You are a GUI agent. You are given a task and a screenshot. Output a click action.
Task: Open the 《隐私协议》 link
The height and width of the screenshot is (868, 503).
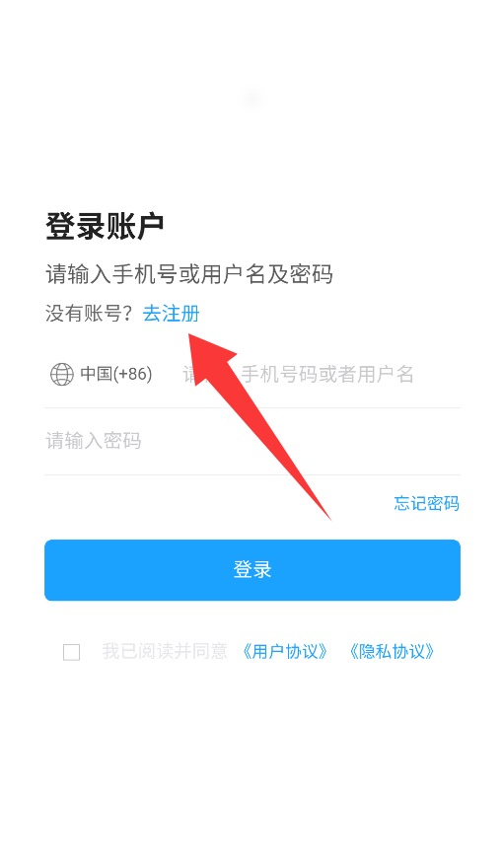click(392, 652)
